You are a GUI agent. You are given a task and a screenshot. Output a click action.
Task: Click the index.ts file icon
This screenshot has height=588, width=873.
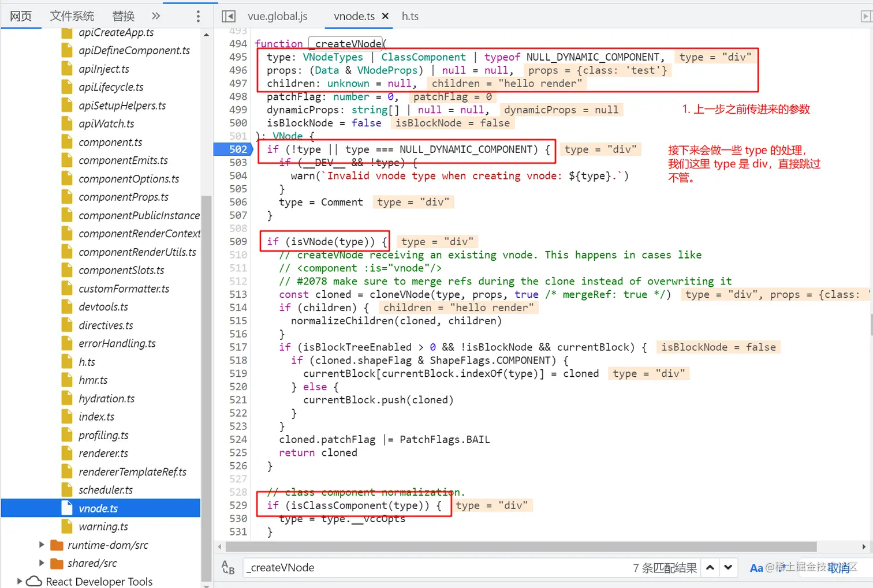point(67,417)
